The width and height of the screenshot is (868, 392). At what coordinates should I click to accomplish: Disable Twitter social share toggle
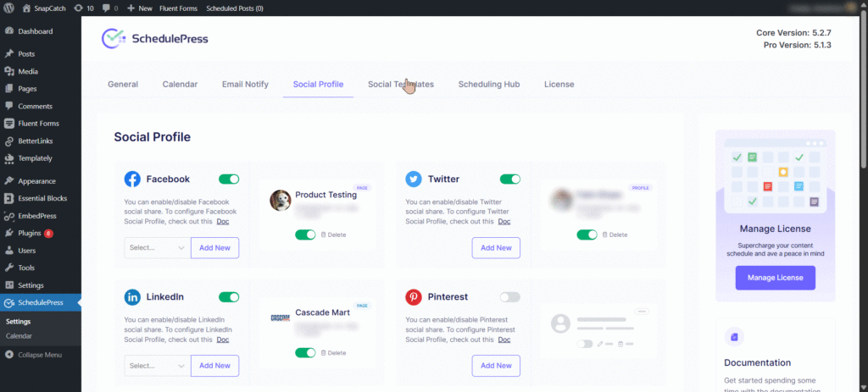(509, 179)
